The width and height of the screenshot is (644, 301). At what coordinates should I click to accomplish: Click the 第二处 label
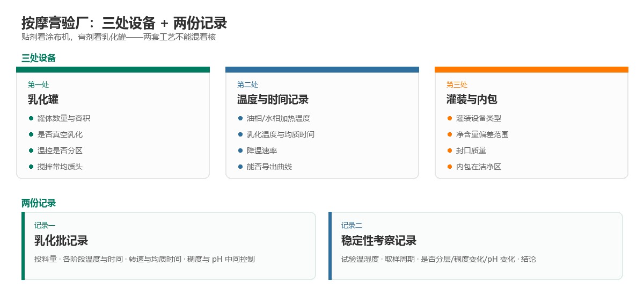coord(248,84)
